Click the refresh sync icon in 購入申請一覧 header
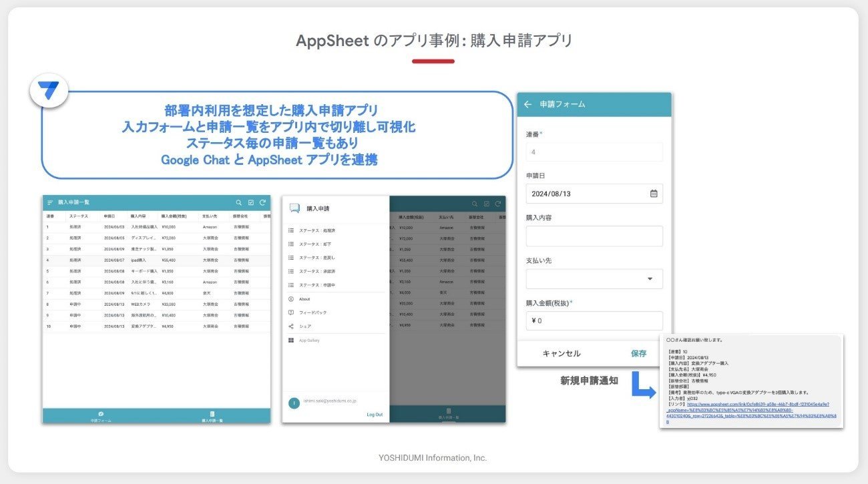The width and height of the screenshot is (868, 484). (x=263, y=202)
